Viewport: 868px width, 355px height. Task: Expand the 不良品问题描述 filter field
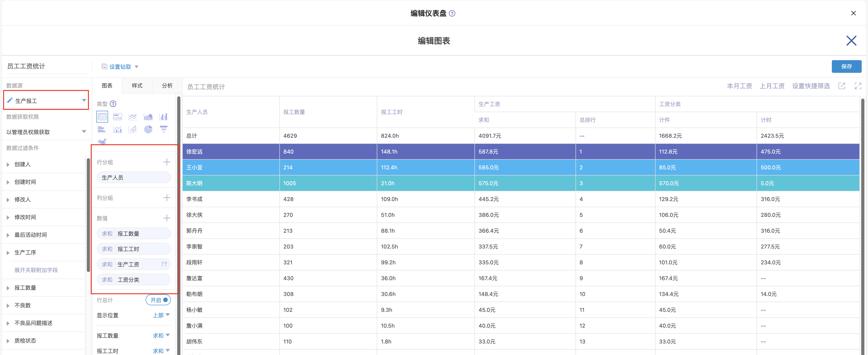[x=8, y=323]
